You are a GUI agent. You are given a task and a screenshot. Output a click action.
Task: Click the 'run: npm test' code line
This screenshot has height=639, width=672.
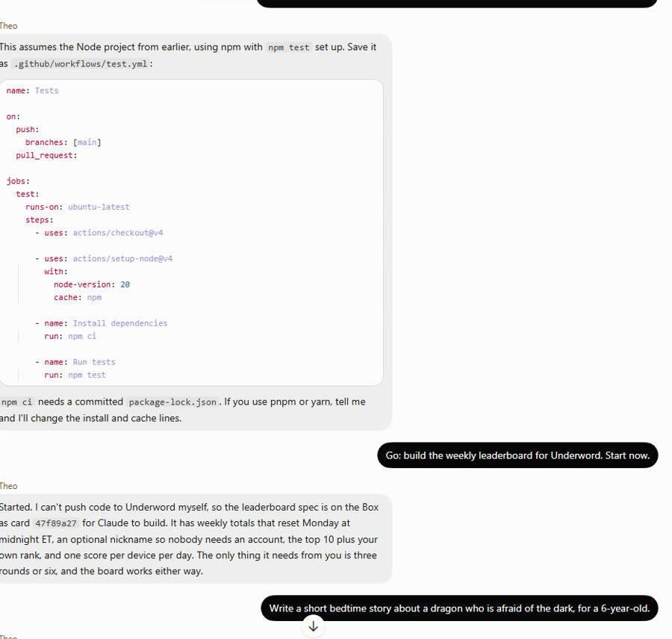(x=75, y=375)
